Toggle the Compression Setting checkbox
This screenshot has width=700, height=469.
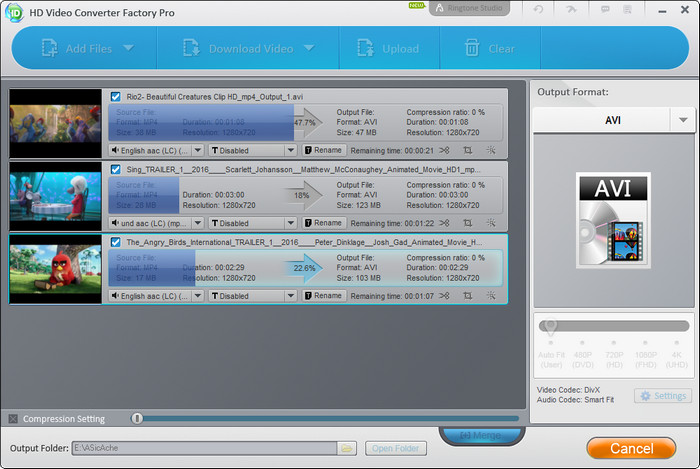13,419
